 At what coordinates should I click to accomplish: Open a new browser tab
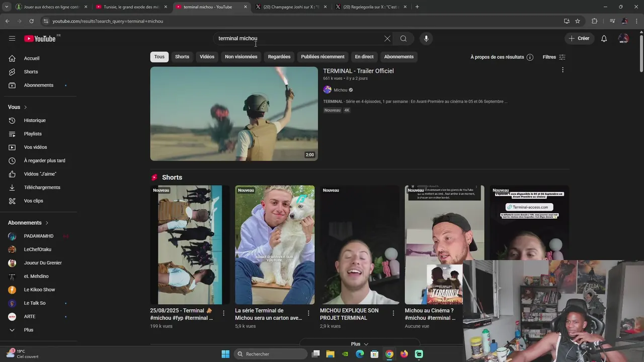417,7
